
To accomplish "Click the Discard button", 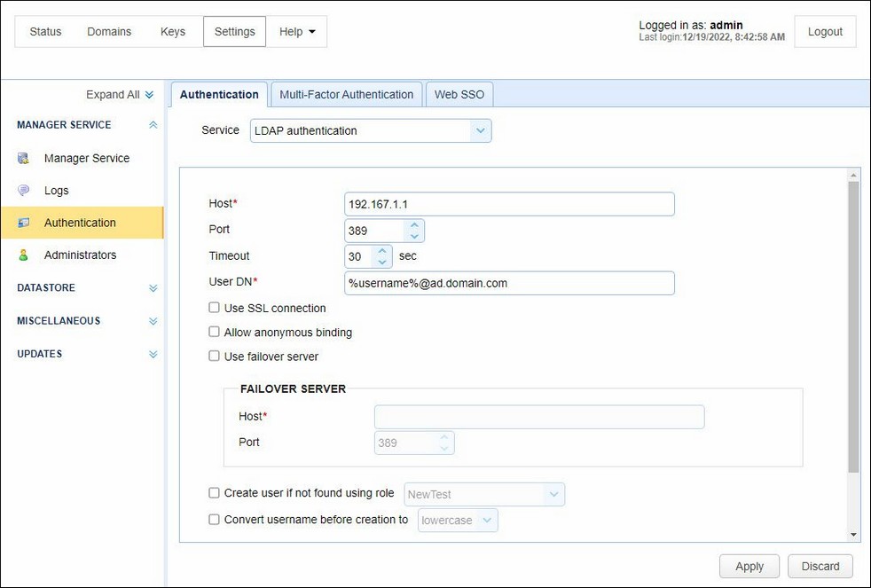I will pos(820,567).
